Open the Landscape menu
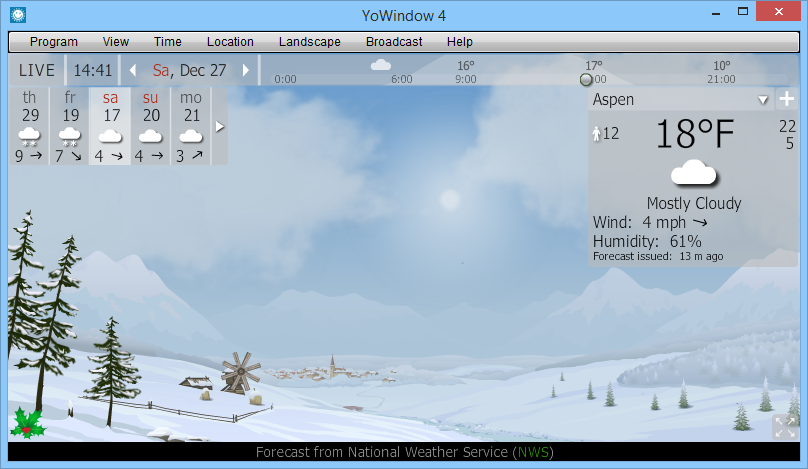 click(x=309, y=42)
